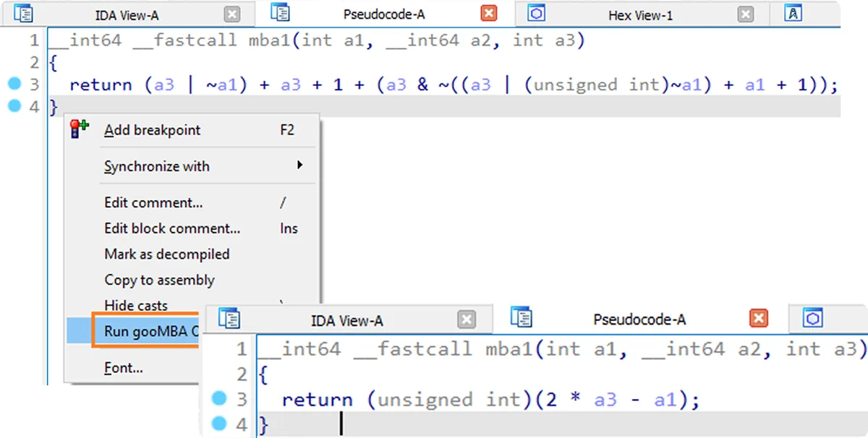The height and width of the screenshot is (438, 868).
Task: Close the Pseudocode-A tab in top window
Action: coord(489,13)
